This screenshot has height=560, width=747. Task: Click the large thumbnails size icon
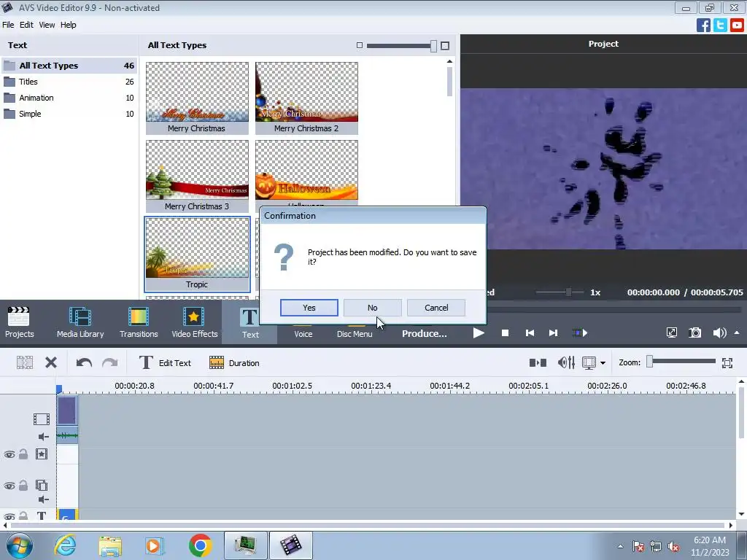tap(445, 46)
